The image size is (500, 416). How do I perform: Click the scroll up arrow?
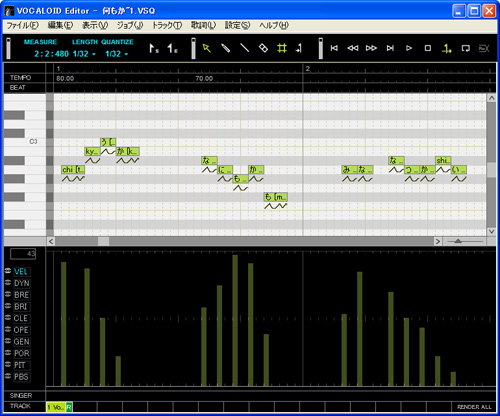(491, 98)
